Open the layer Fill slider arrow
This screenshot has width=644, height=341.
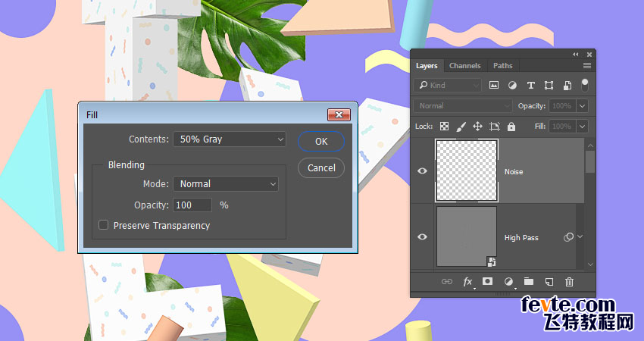(582, 126)
